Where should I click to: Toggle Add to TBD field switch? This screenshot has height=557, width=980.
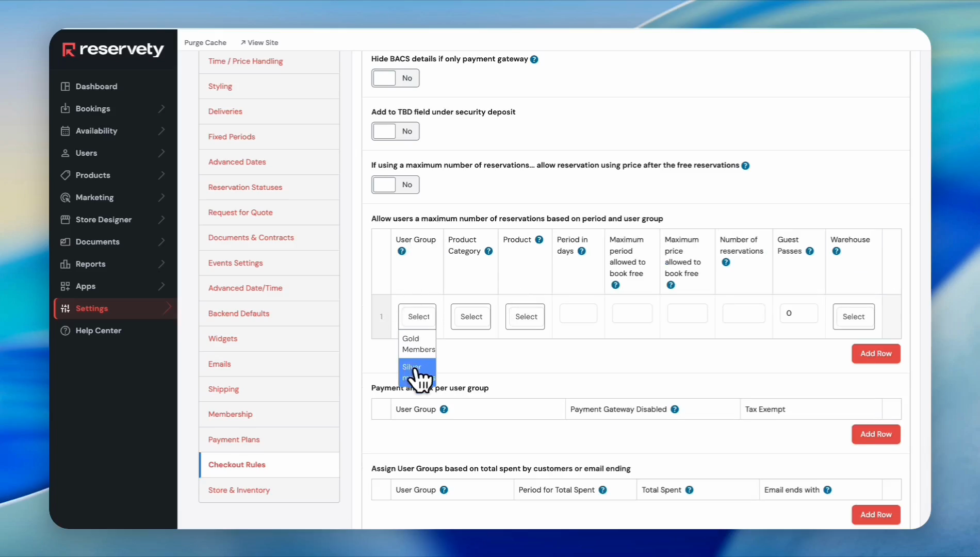point(395,132)
